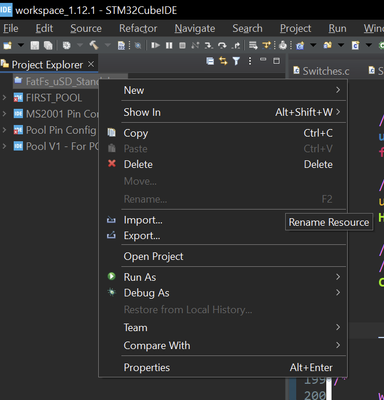Close the Project Explorer tab
This screenshot has height=400, width=384.
[x=91, y=64]
